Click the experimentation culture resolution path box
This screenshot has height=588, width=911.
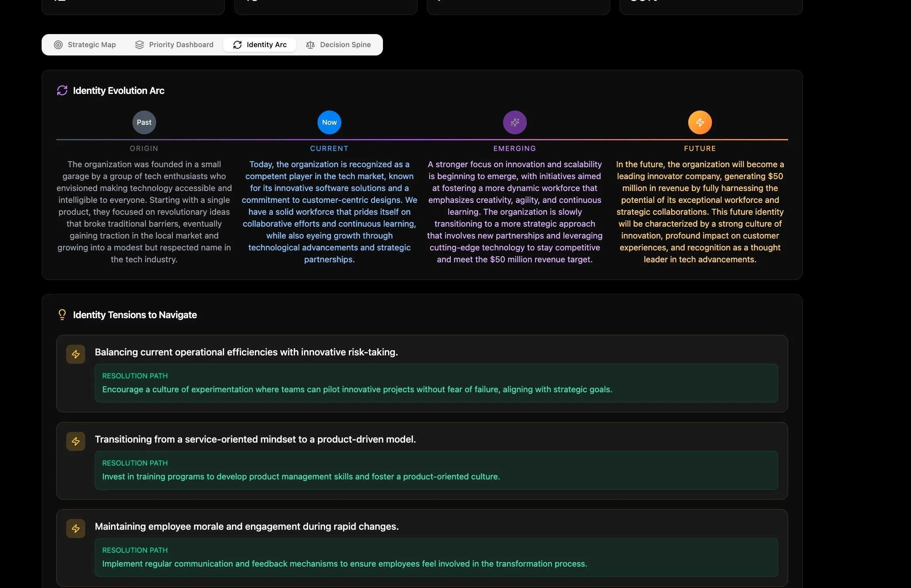(436, 383)
